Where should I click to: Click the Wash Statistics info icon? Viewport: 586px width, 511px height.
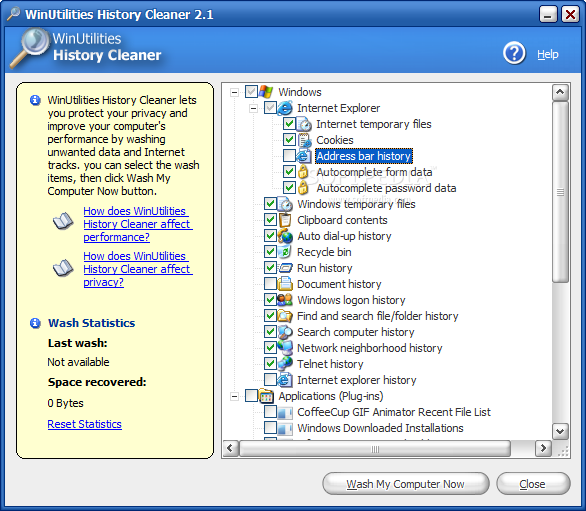coord(36,323)
